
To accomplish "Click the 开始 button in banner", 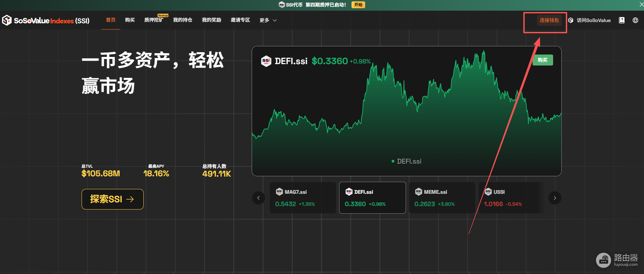I will pos(358,5).
